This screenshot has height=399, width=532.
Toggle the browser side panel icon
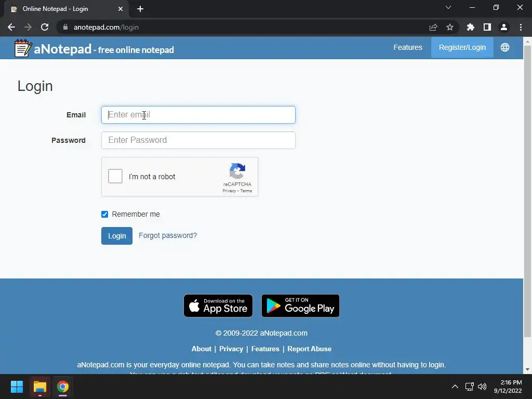487,27
